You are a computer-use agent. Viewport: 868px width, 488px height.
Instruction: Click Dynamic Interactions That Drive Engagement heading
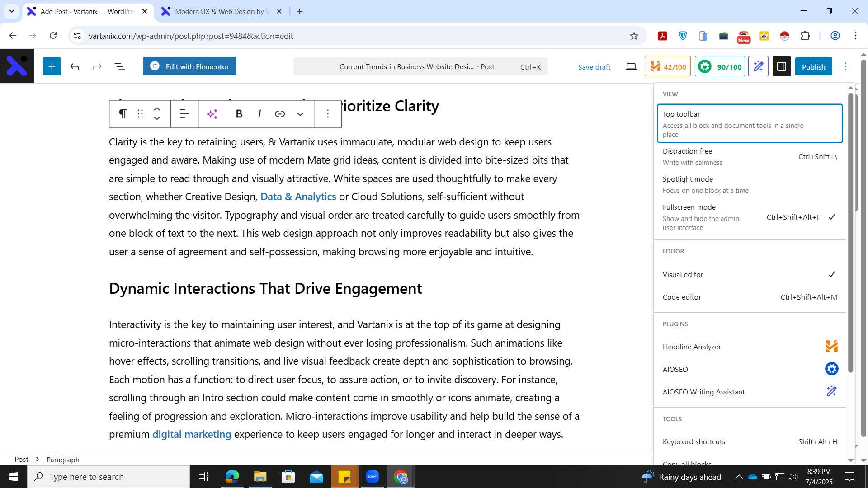pos(265,288)
